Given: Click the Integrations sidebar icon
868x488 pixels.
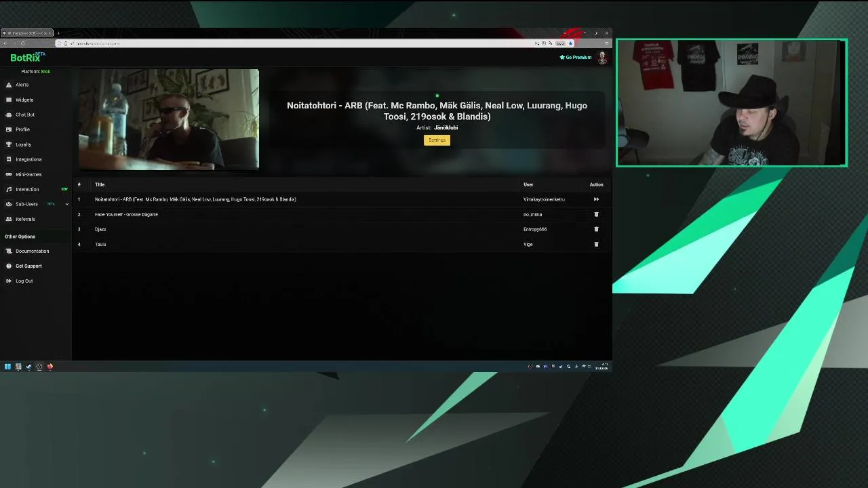Looking at the screenshot, I should [9, 159].
